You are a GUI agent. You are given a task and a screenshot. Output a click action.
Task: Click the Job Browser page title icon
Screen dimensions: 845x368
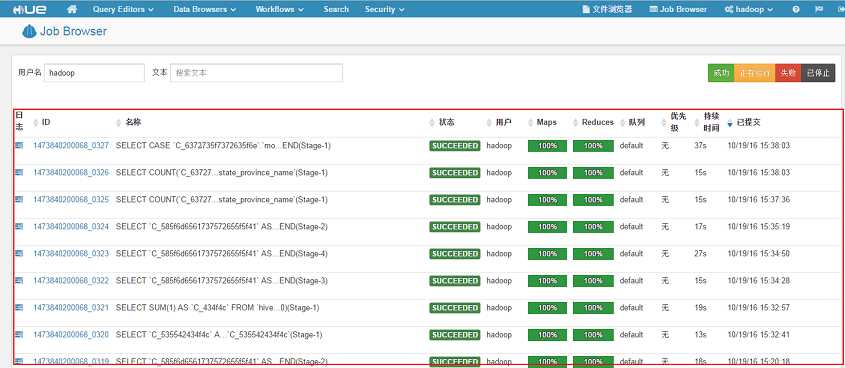coord(29,31)
